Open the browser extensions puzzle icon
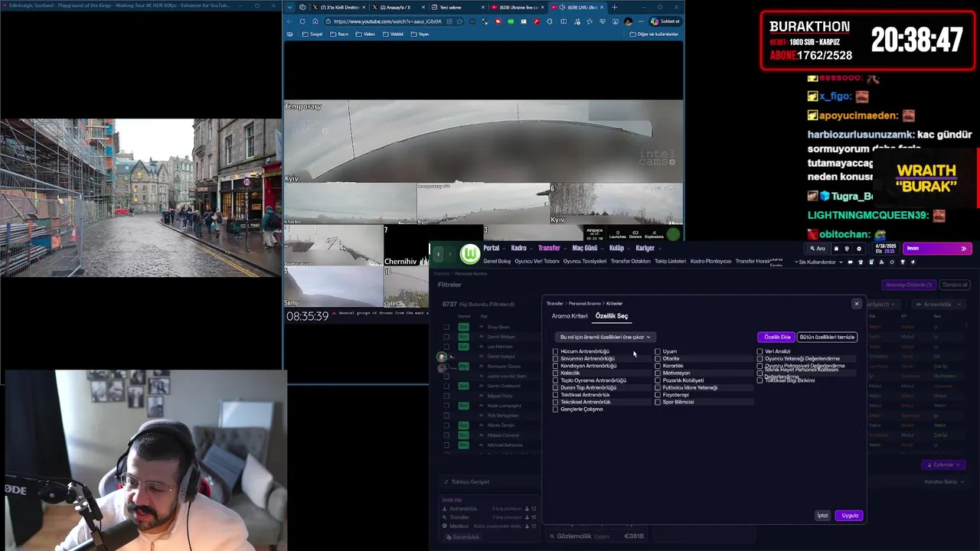Viewport: 980px width, 551px height. (550, 21)
